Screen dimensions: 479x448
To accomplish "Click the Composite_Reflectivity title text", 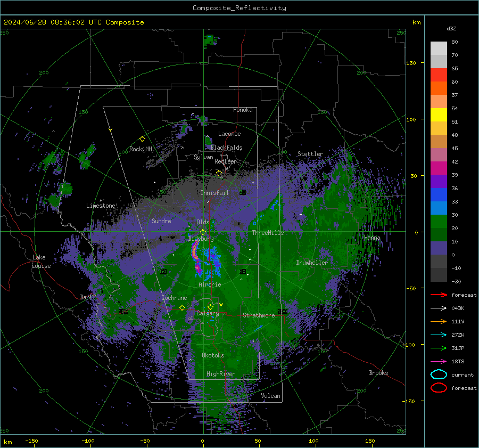I will point(240,8).
